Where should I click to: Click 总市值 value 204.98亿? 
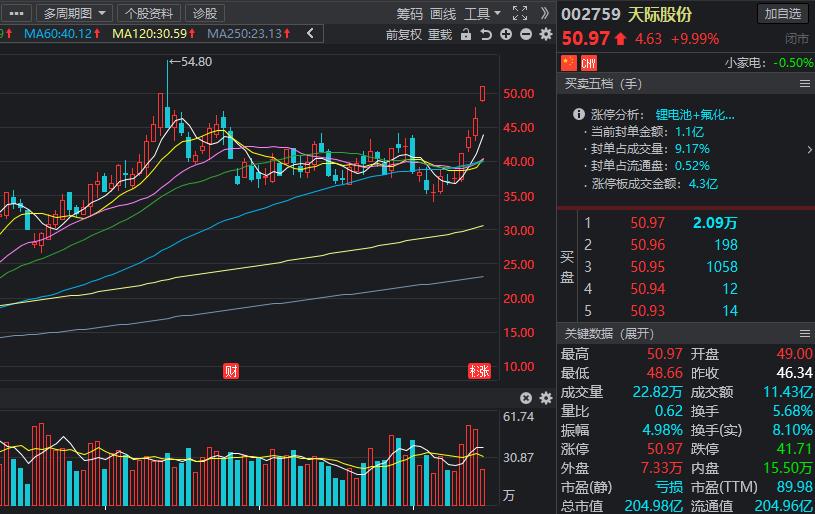point(653,506)
